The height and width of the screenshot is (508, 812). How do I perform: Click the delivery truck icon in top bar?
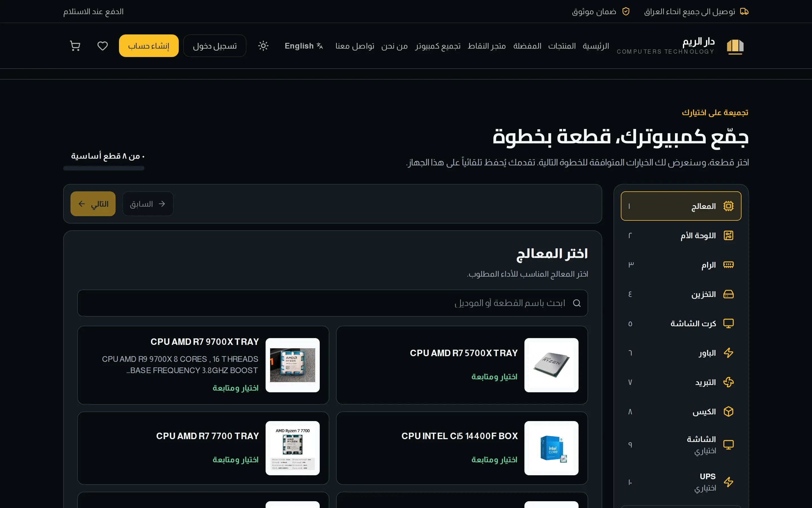[x=744, y=11]
